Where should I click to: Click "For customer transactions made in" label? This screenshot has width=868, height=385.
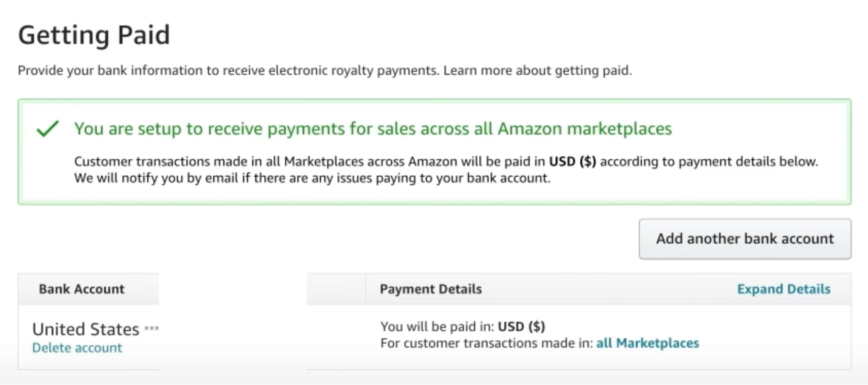(x=486, y=343)
